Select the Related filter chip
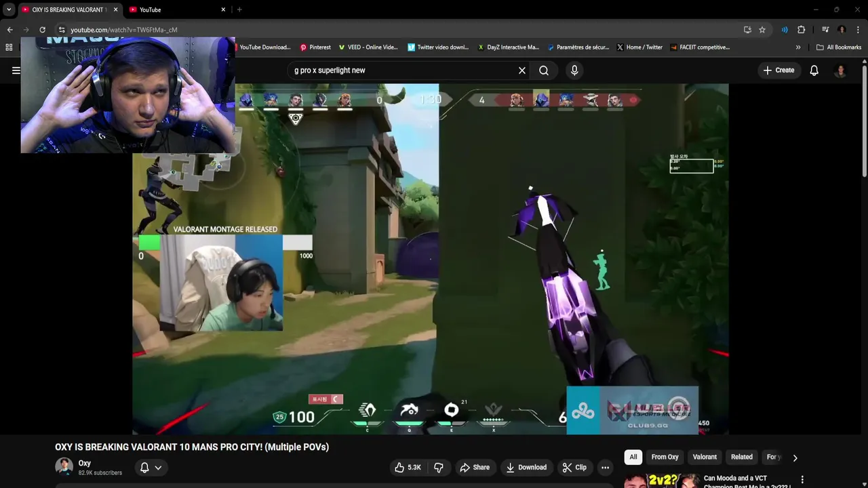The height and width of the screenshot is (488, 868). pyautogui.click(x=742, y=457)
